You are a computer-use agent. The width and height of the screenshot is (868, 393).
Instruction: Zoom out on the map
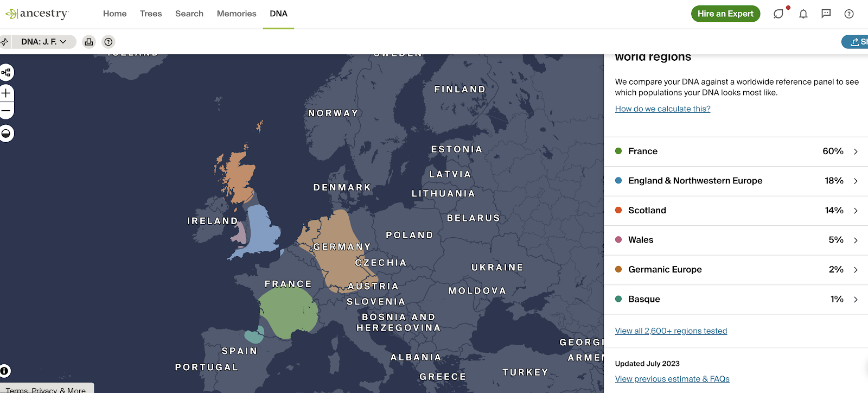click(6, 111)
